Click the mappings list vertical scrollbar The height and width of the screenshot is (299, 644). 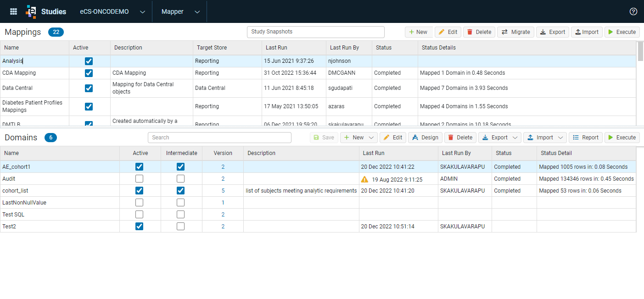[x=640, y=83]
